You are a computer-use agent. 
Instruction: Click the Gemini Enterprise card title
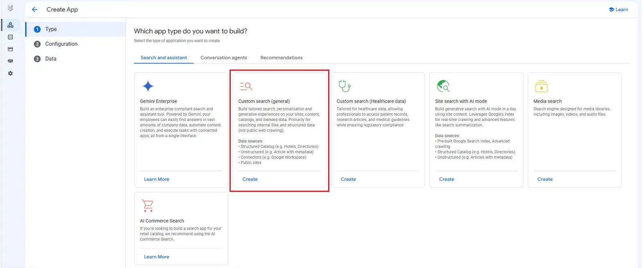click(x=158, y=101)
